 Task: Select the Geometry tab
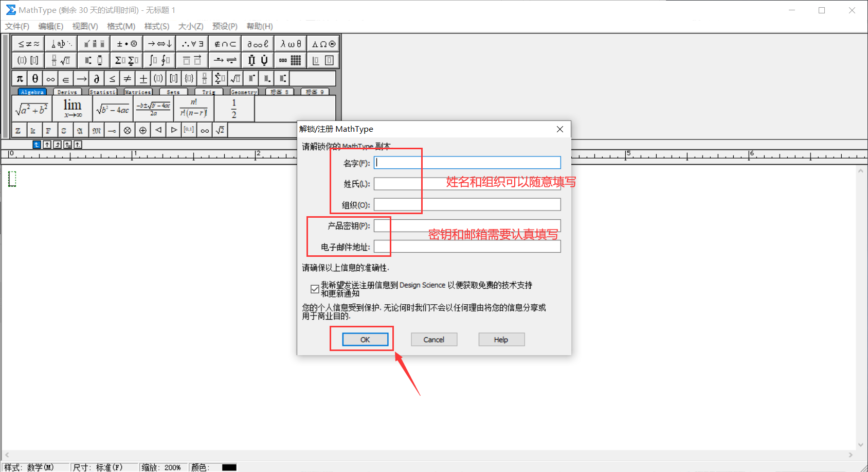pyautogui.click(x=244, y=92)
